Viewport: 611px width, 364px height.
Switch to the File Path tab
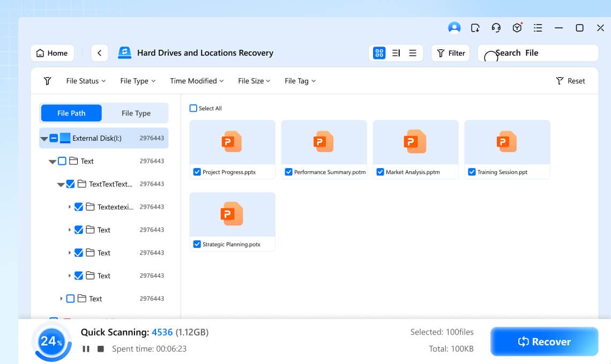[x=71, y=113]
